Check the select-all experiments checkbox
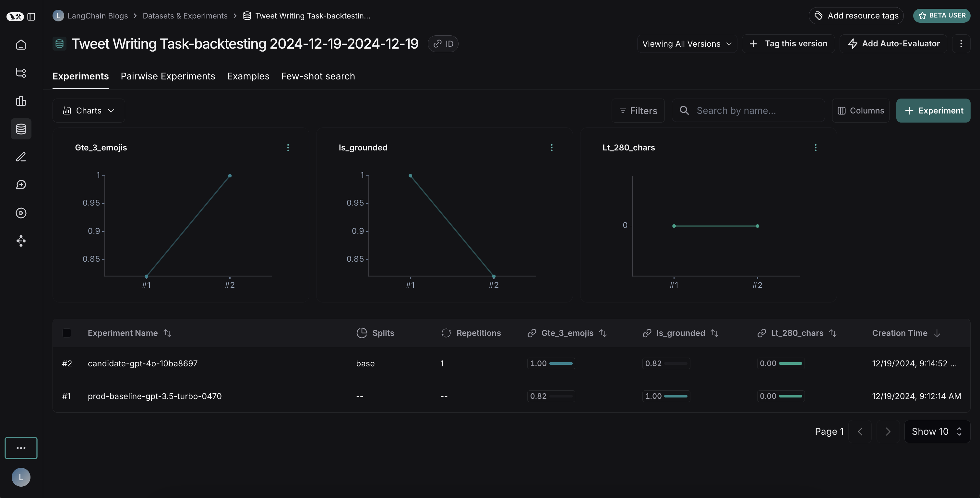 66,333
